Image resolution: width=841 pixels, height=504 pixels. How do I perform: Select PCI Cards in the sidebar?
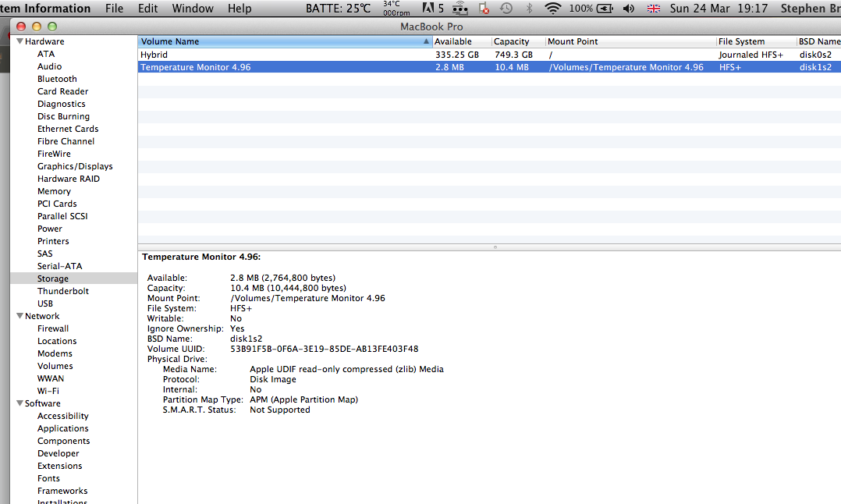(57, 204)
